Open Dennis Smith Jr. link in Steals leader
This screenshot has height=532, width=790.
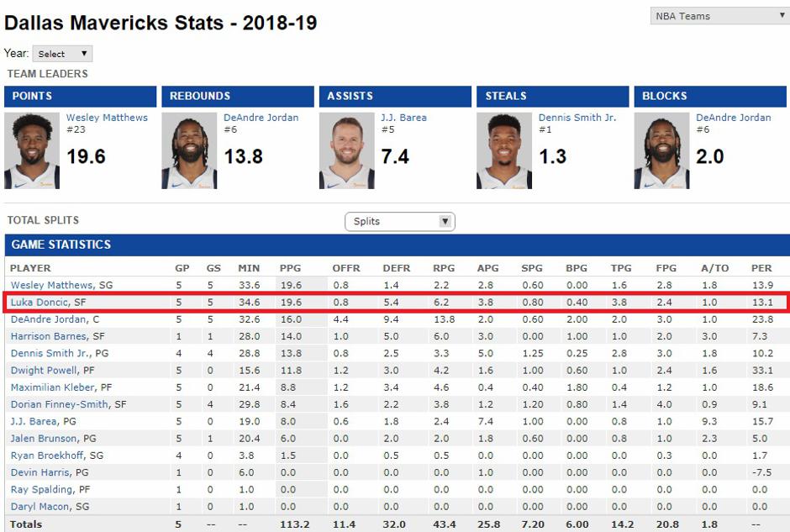point(577,118)
